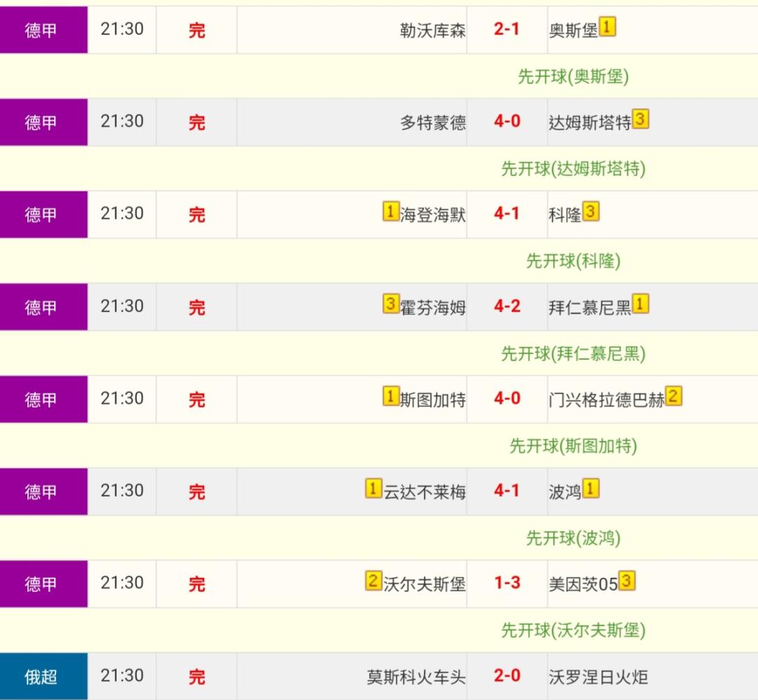This screenshot has height=700, width=758.
Task: Click the yellow card badge next to 达姆斯塔特
Action: tap(640, 120)
